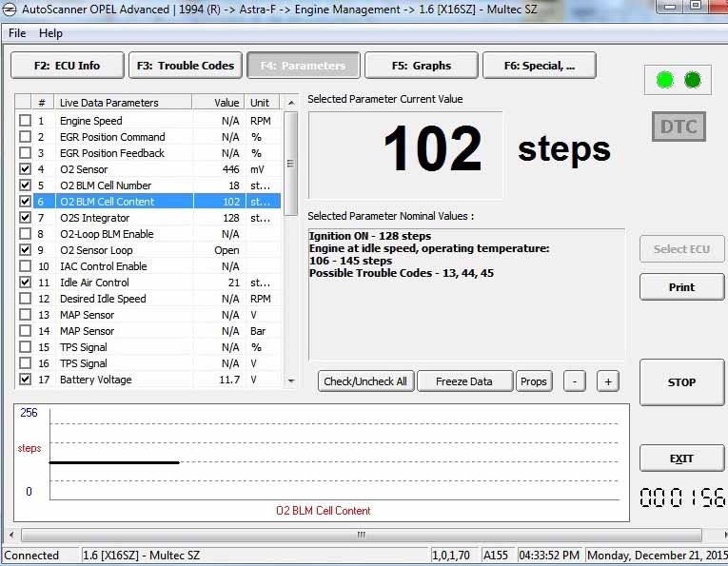
Task: Click the bright green status light
Action: tap(664, 80)
